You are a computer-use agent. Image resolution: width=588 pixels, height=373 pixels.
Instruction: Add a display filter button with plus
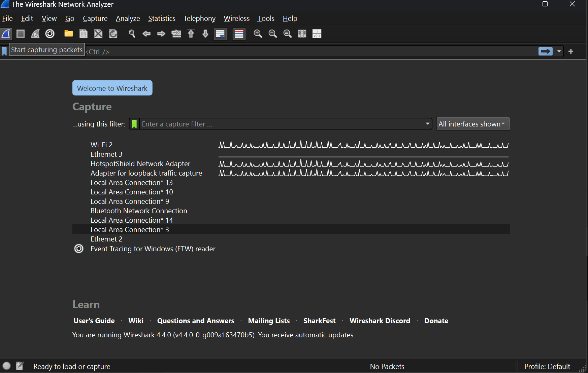coord(571,51)
